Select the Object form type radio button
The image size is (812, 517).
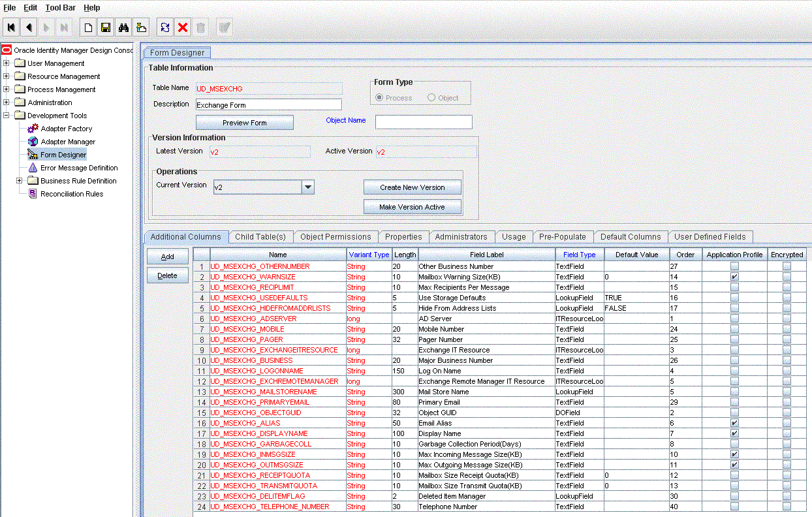431,98
